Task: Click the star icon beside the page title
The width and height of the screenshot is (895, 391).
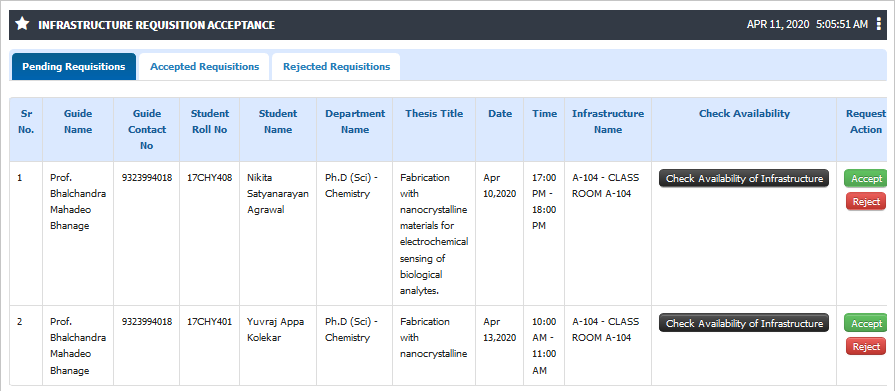Action: pos(22,24)
